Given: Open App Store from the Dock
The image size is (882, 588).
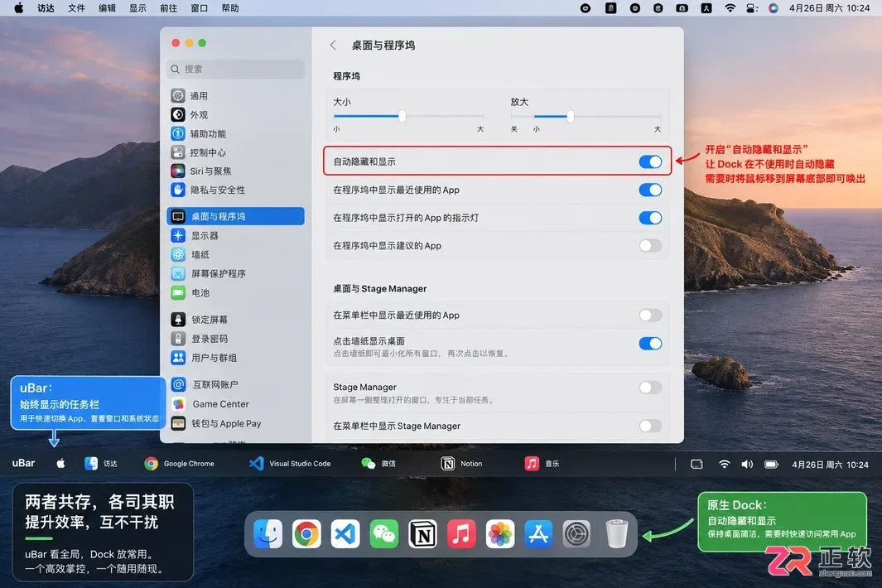Looking at the screenshot, I should coord(538,533).
